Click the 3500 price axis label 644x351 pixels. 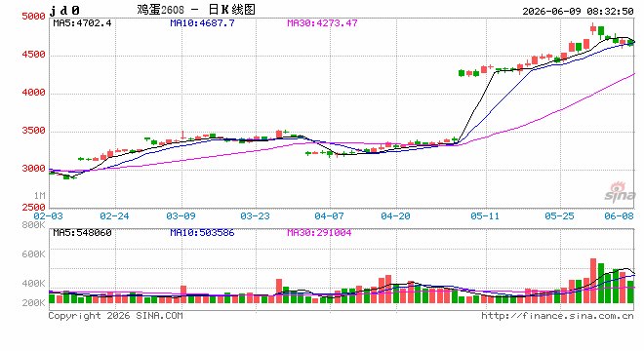(33, 131)
